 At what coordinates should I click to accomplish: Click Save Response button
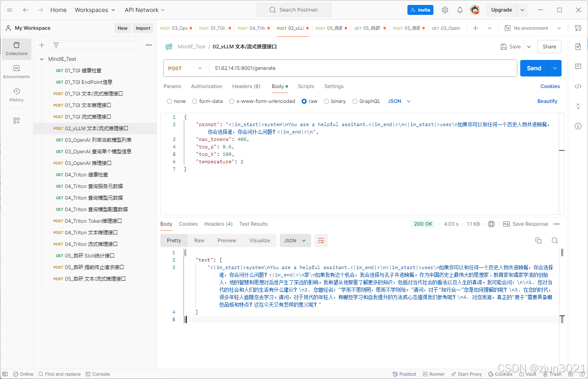[526, 224]
